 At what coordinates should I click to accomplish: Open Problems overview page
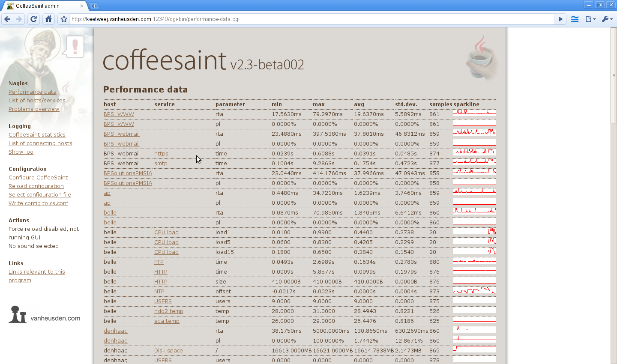[34, 109]
